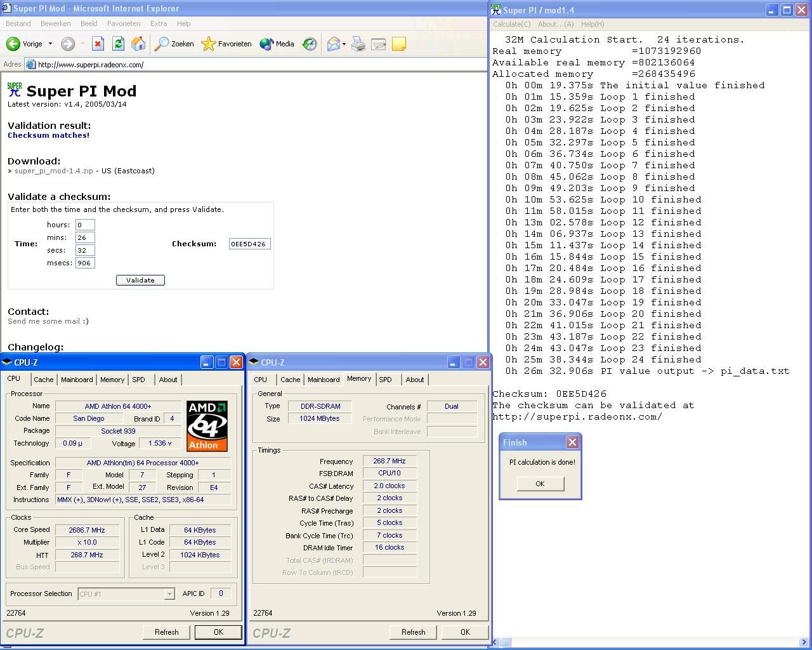The width and height of the screenshot is (812, 650).
Task: Switch to About tab in right CPU-Z window
Action: coord(415,380)
